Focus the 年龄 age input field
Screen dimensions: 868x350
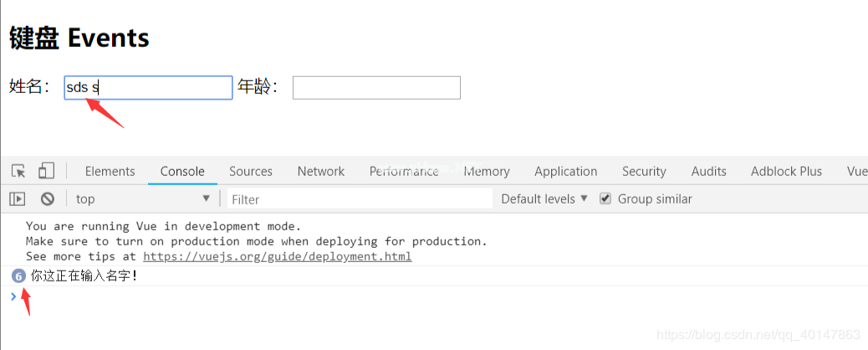[x=376, y=87]
